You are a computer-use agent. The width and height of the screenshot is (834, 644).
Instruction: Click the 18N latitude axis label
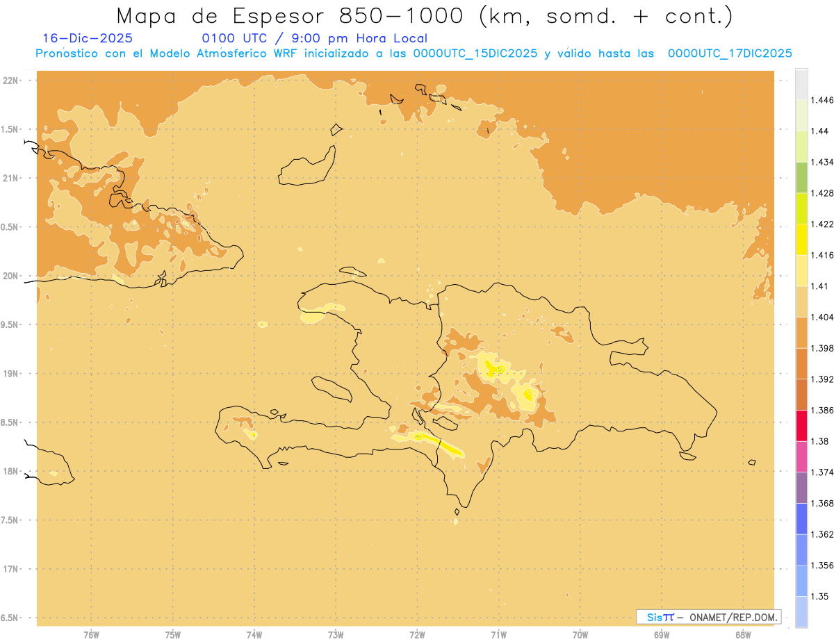click(12, 471)
